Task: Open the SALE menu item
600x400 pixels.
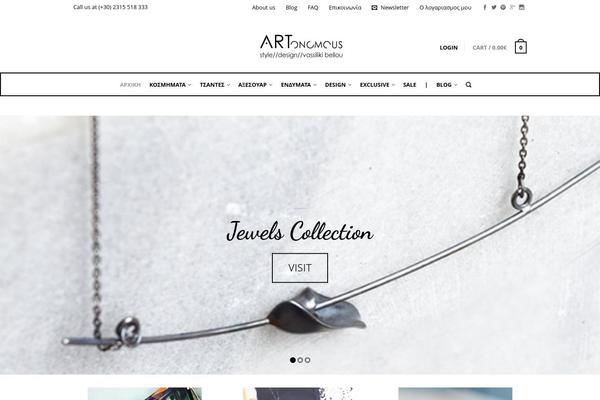Action: click(x=409, y=85)
